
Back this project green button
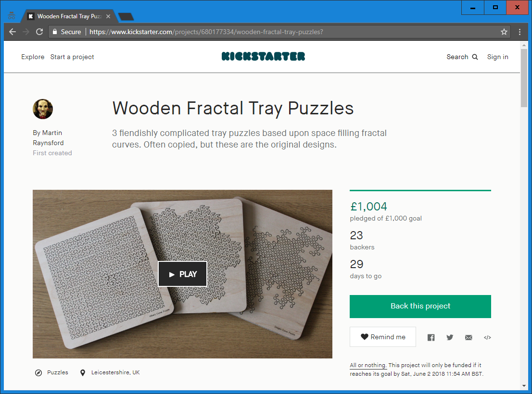pyautogui.click(x=420, y=306)
